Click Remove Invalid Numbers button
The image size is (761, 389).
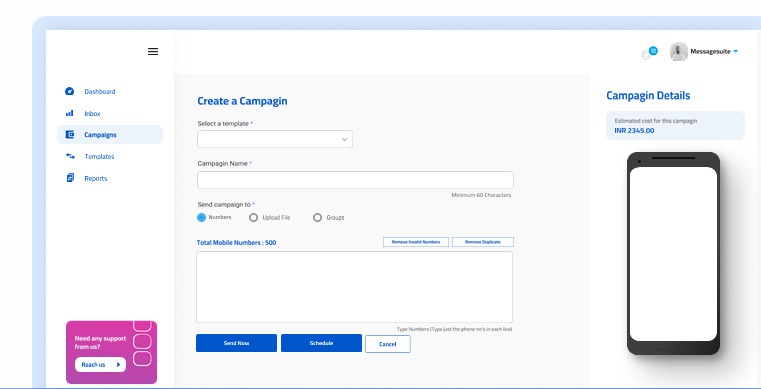(x=416, y=242)
